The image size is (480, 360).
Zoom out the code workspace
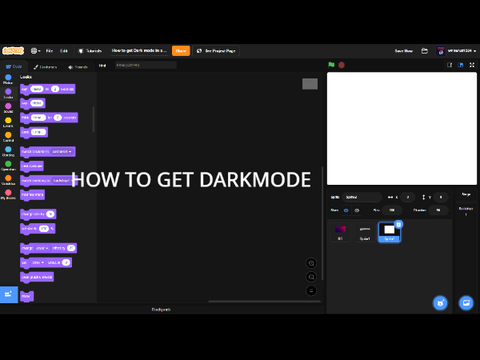(x=311, y=277)
